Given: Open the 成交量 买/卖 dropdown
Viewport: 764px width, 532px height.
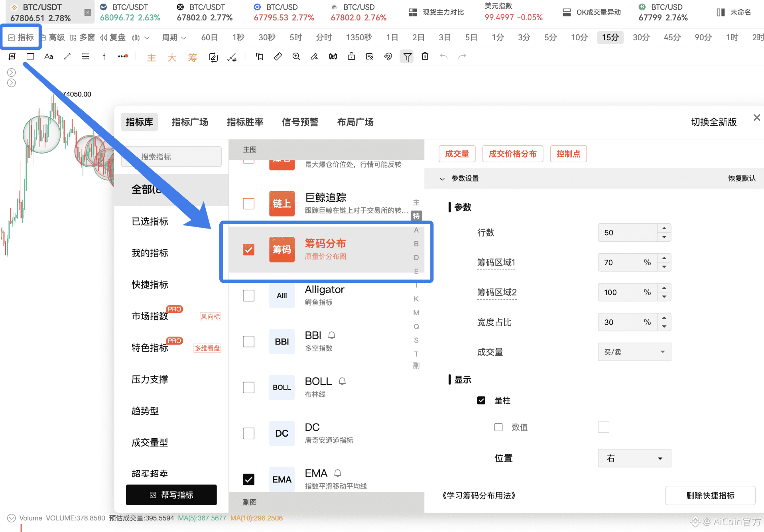Looking at the screenshot, I should [634, 352].
